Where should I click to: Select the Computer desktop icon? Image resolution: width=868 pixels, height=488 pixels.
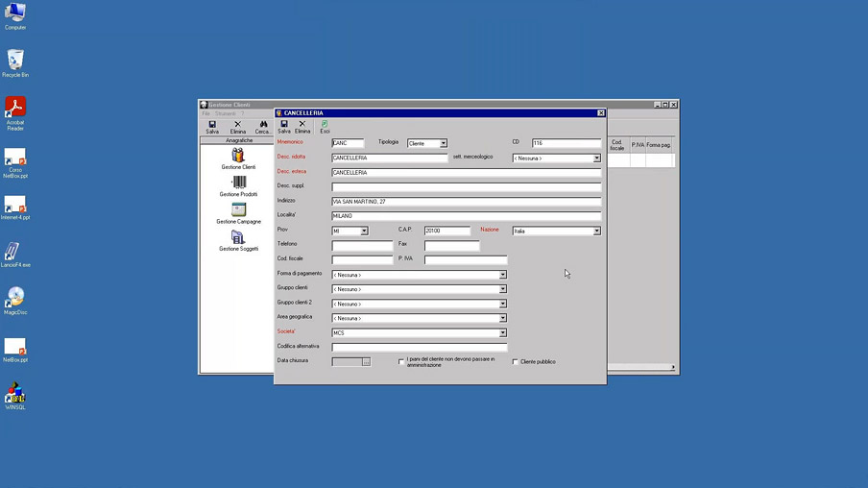(15, 16)
